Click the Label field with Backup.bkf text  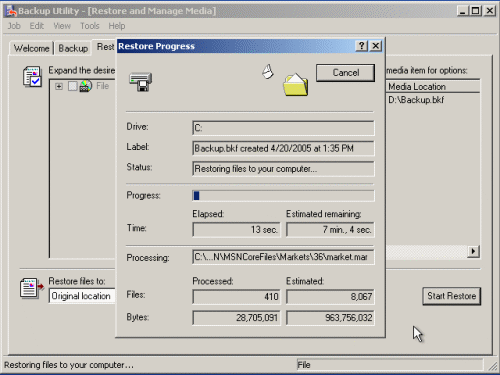[x=283, y=148]
